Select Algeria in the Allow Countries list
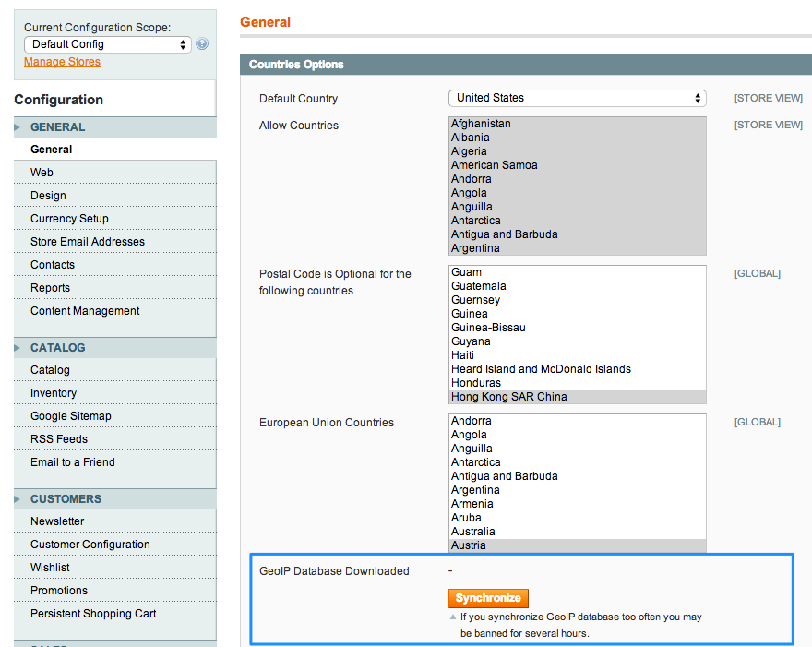 pyautogui.click(x=577, y=151)
